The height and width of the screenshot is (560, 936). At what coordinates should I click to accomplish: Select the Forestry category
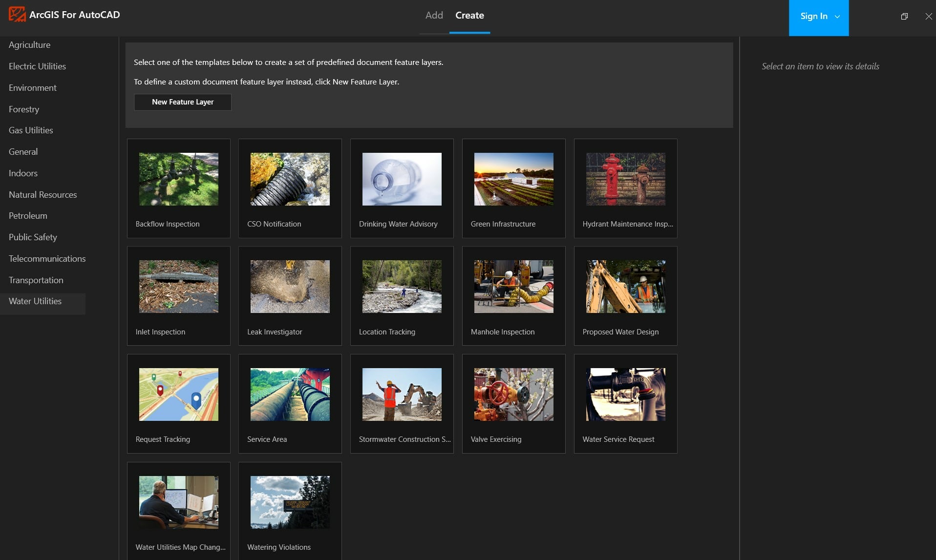[24, 109]
